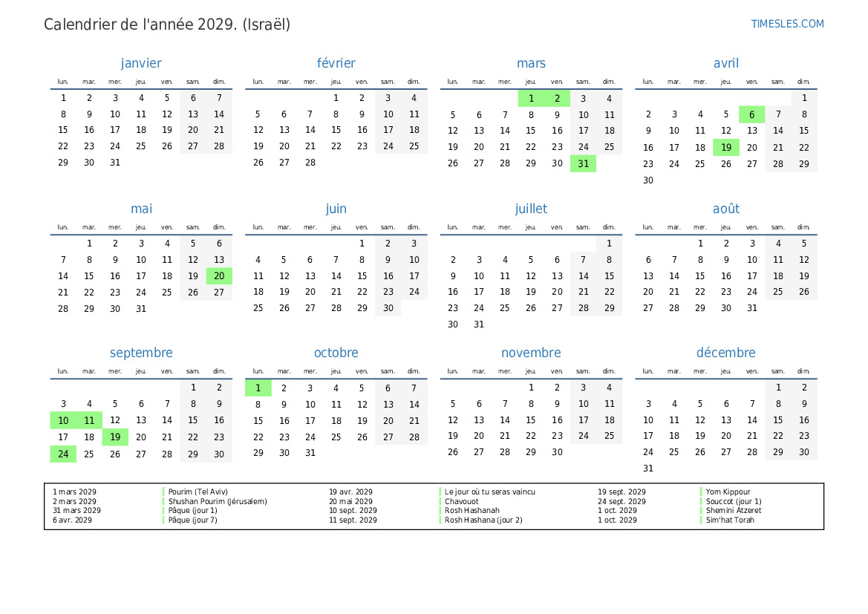Click day 31 in juillet
Screen dimensions: 868x614
[479, 324]
